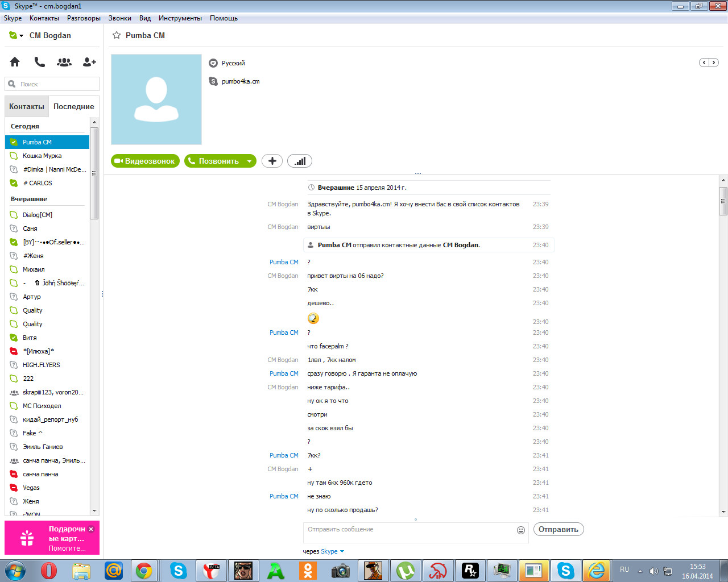The image size is (728, 582).
Task: Open the Skype menu
Action: pyautogui.click(x=13, y=18)
